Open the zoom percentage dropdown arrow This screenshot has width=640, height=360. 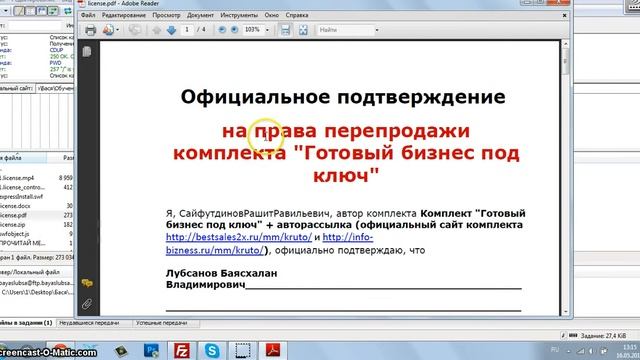click(x=267, y=30)
